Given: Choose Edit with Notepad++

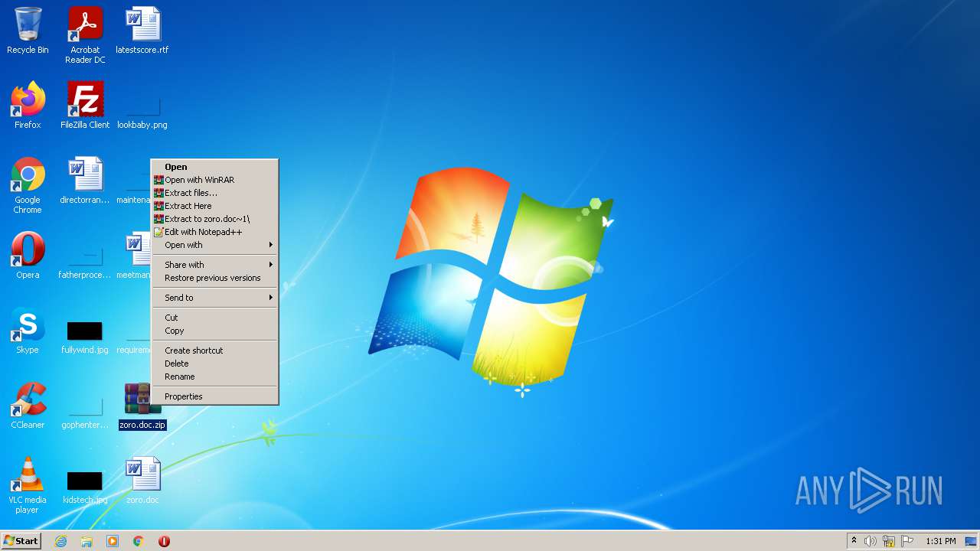Looking at the screenshot, I should coord(214,232).
